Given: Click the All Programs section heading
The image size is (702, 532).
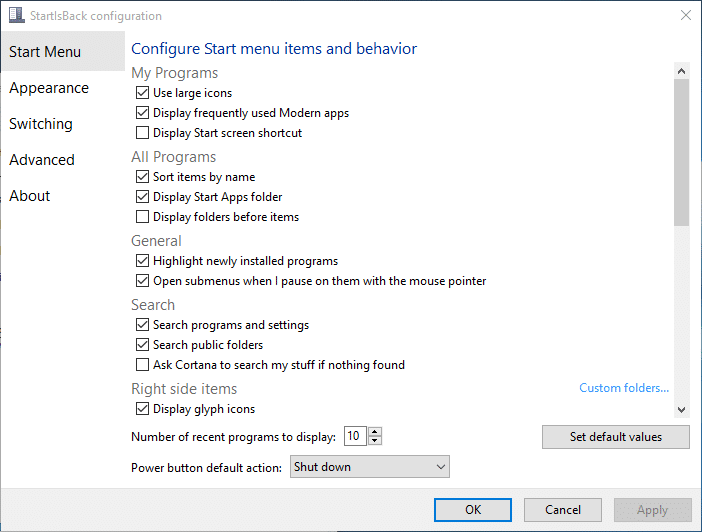Looking at the screenshot, I should (x=174, y=157).
